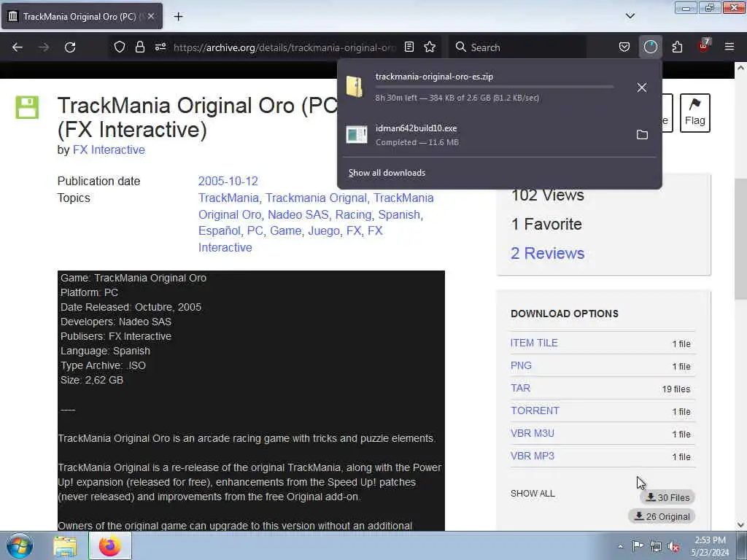Click the downloads progress toolbar icon
This screenshot has width=747, height=560.
click(x=650, y=47)
